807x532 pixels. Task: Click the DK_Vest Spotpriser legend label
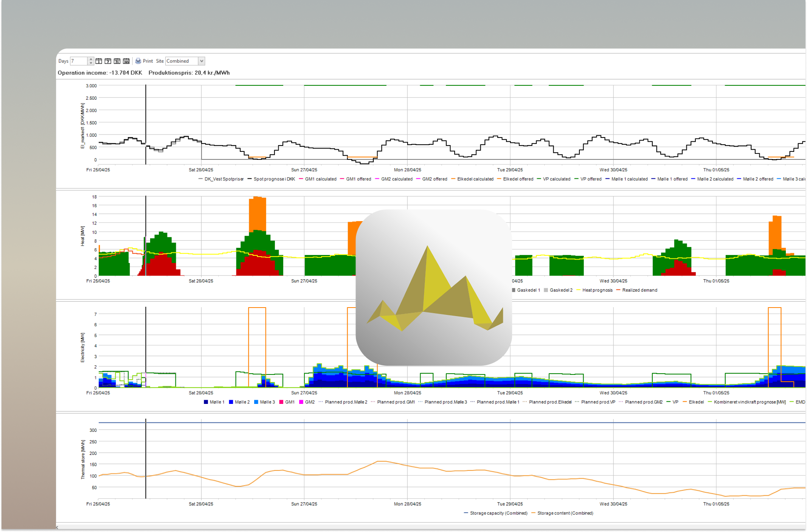pyautogui.click(x=224, y=179)
